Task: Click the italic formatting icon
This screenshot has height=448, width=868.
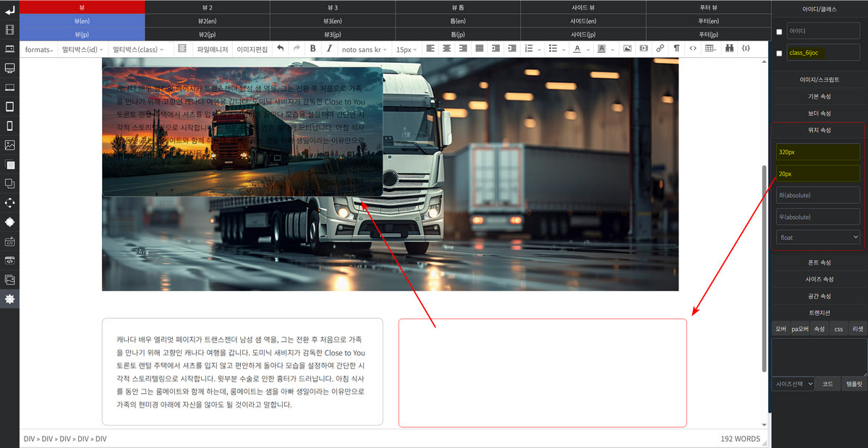Action: 329,48
